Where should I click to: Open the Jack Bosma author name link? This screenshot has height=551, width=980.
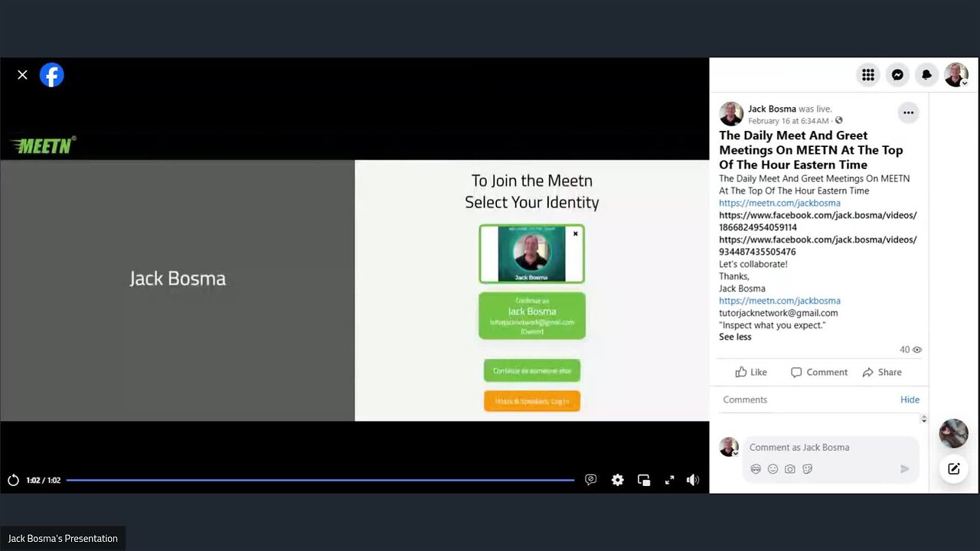click(772, 109)
